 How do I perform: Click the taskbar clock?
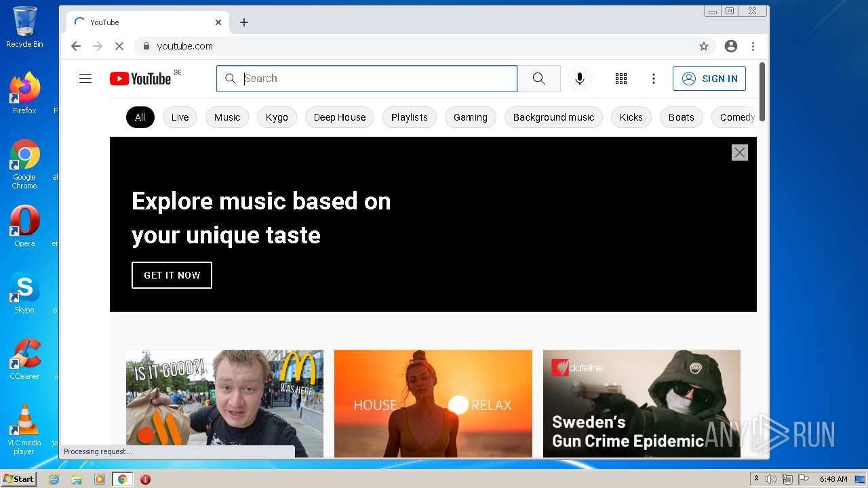pos(833,479)
